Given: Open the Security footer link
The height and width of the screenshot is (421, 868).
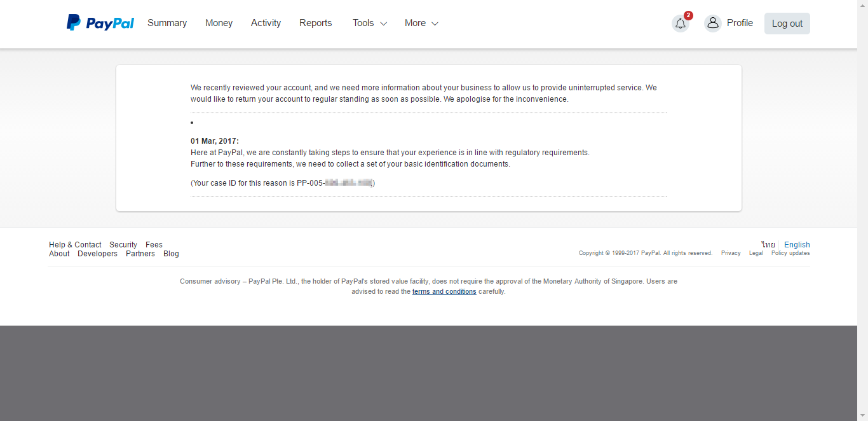Looking at the screenshot, I should point(123,245).
